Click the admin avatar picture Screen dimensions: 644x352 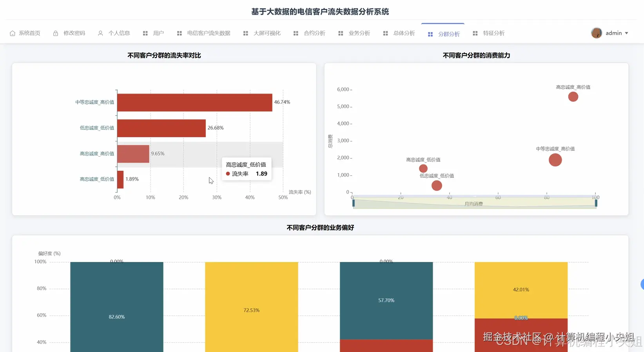pyautogui.click(x=597, y=33)
